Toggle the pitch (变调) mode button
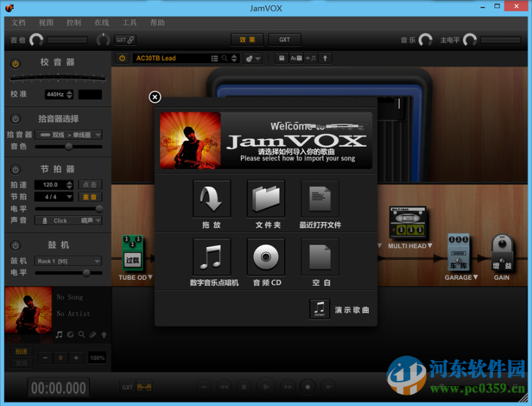This screenshot has width=532, height=406. click(21, 363)
